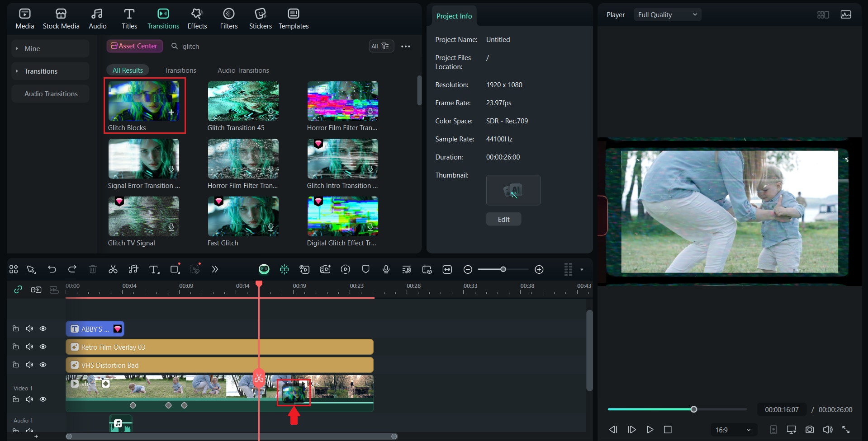
Task: Select the Crop tool in timeline toolbar
Action: coord(175,269)
